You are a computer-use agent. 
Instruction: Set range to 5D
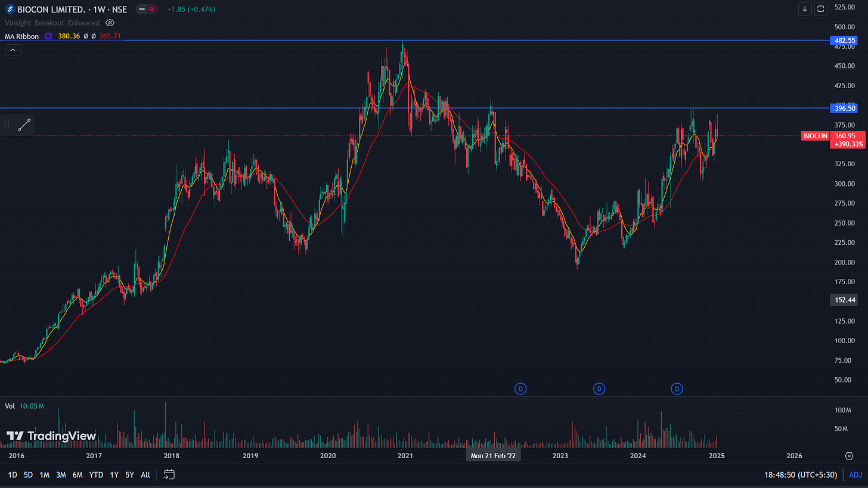[28, 475]
